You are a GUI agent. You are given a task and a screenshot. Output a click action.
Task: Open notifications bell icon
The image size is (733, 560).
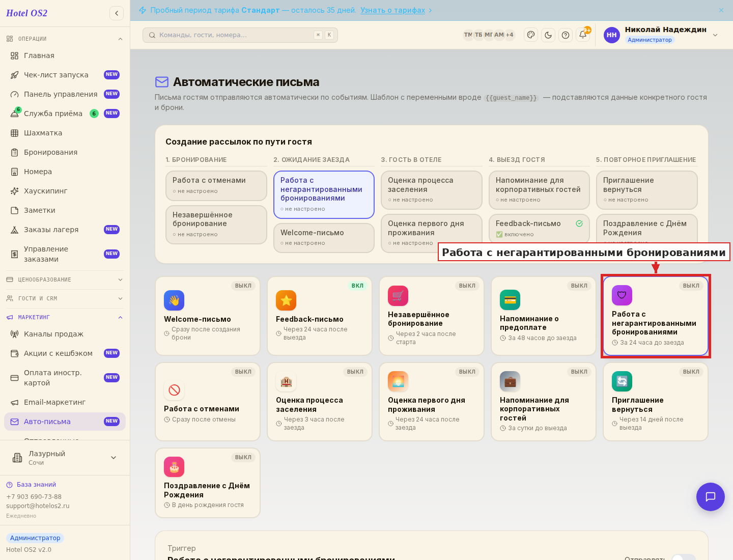pyautogui.click(x=583, y=35)
